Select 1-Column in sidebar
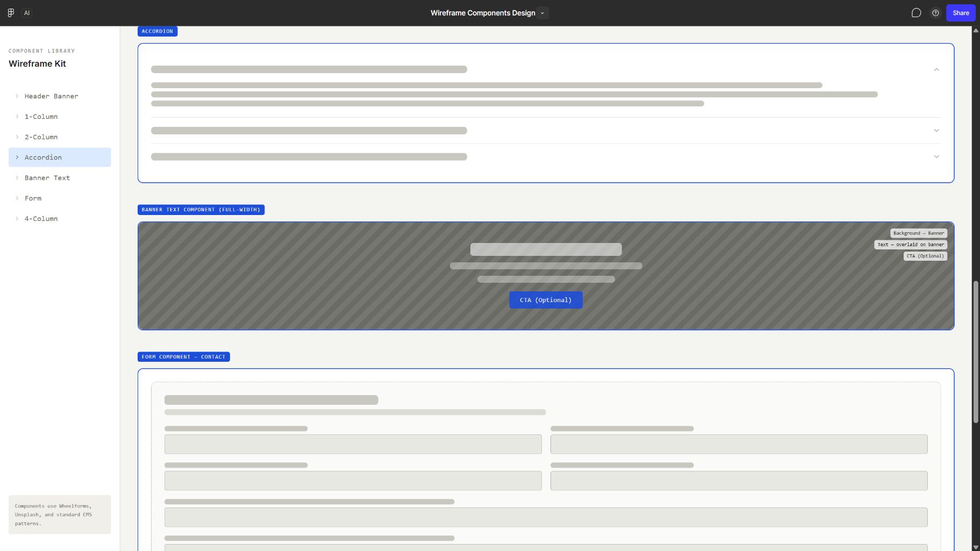Screen dimensions: 980x551 (x=60, y=117)
